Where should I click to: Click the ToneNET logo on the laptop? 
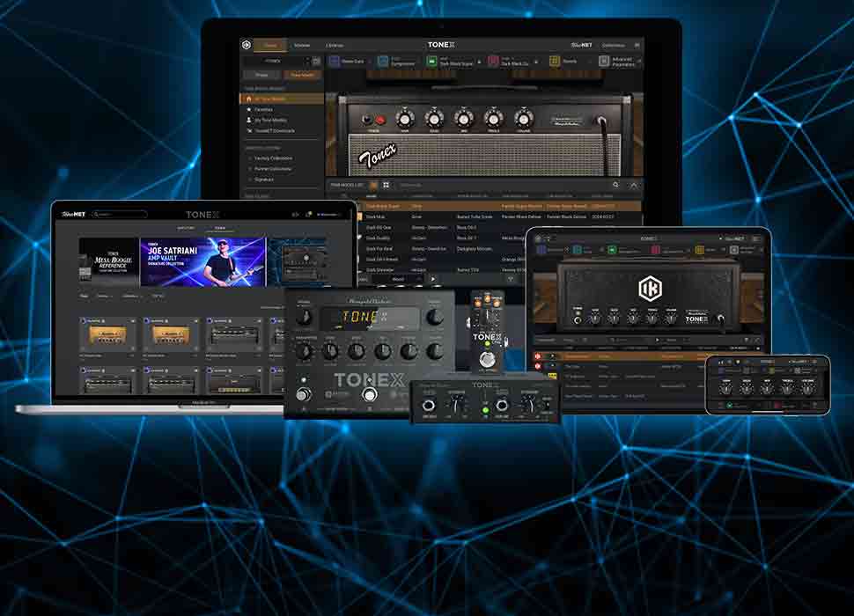pyautogui.click(x=74, y=215)
